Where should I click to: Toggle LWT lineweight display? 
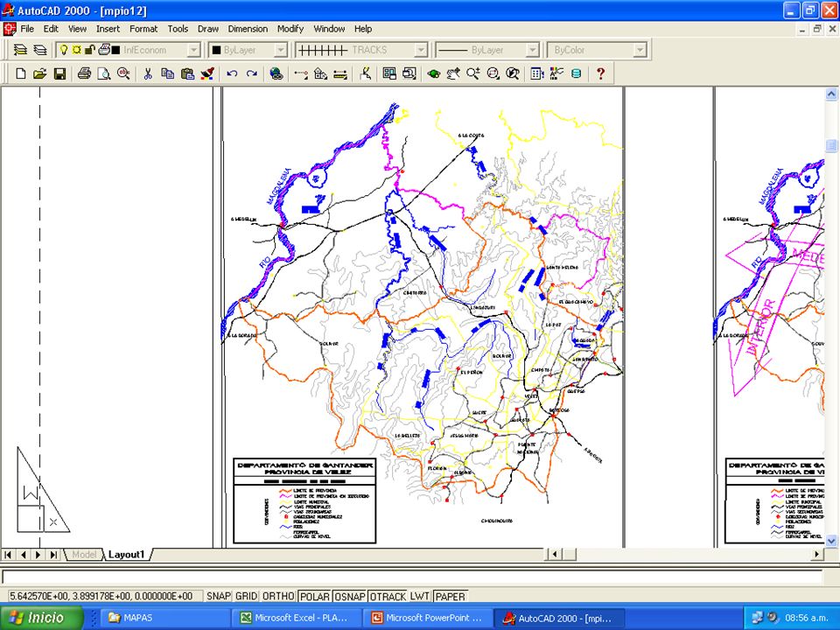[420, 596]
